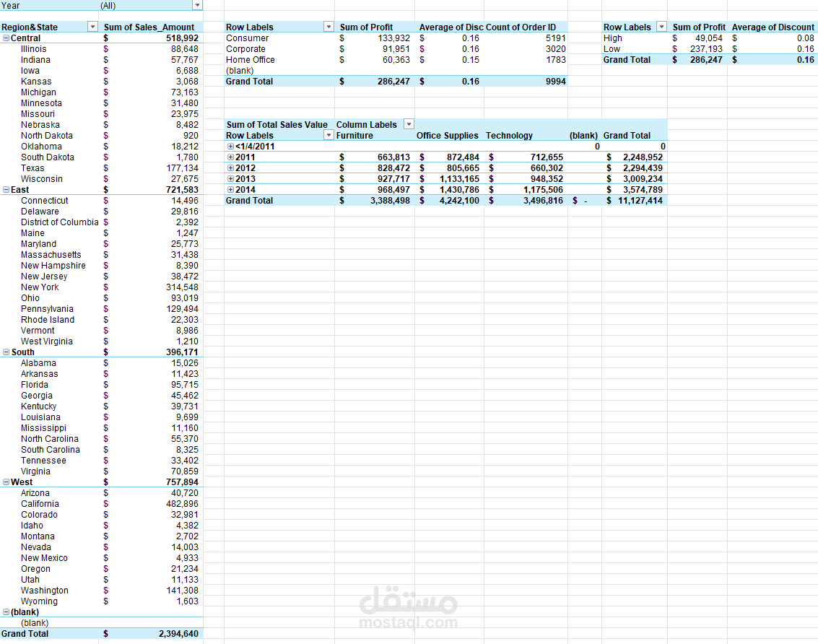Select the Average of Discount header
The height and width of the screenshot is (644, 818).
[x=773, y=27]
